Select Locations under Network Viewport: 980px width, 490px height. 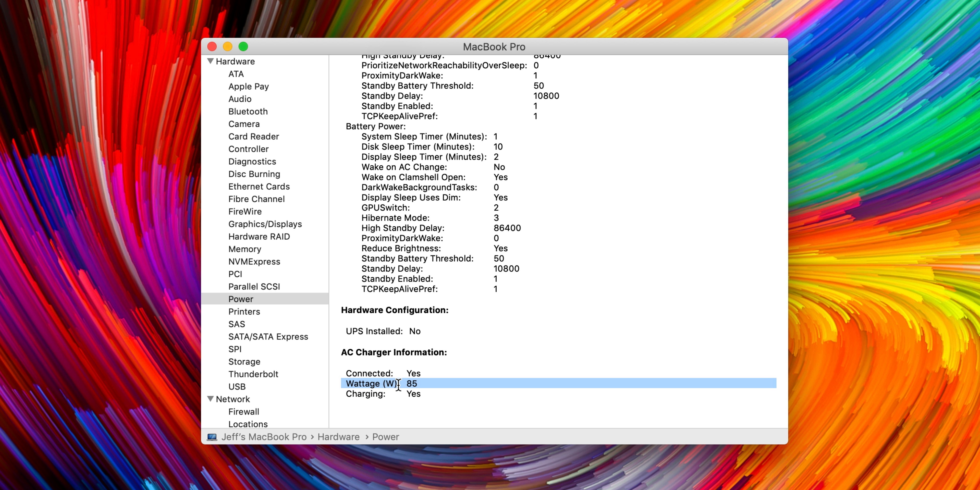pos(248,424)
